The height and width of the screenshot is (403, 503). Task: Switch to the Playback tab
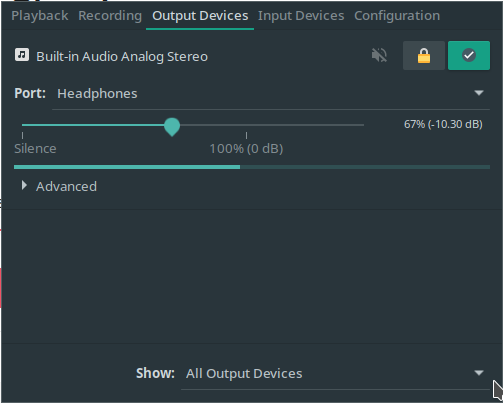coord(40,16)
